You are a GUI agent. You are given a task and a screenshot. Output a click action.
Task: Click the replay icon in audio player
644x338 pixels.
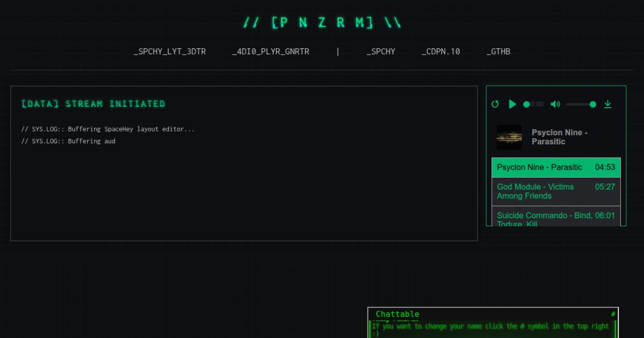(x=495, y=104)
